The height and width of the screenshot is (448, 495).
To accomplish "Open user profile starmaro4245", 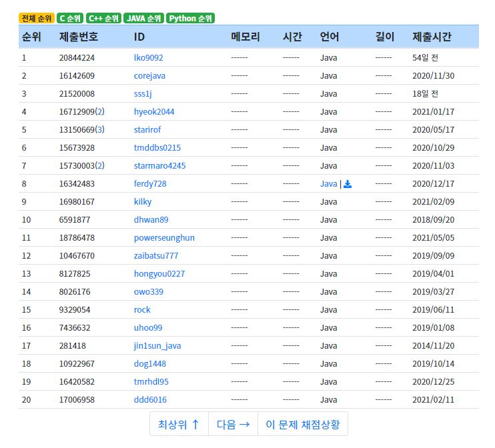I will [159, 165].
